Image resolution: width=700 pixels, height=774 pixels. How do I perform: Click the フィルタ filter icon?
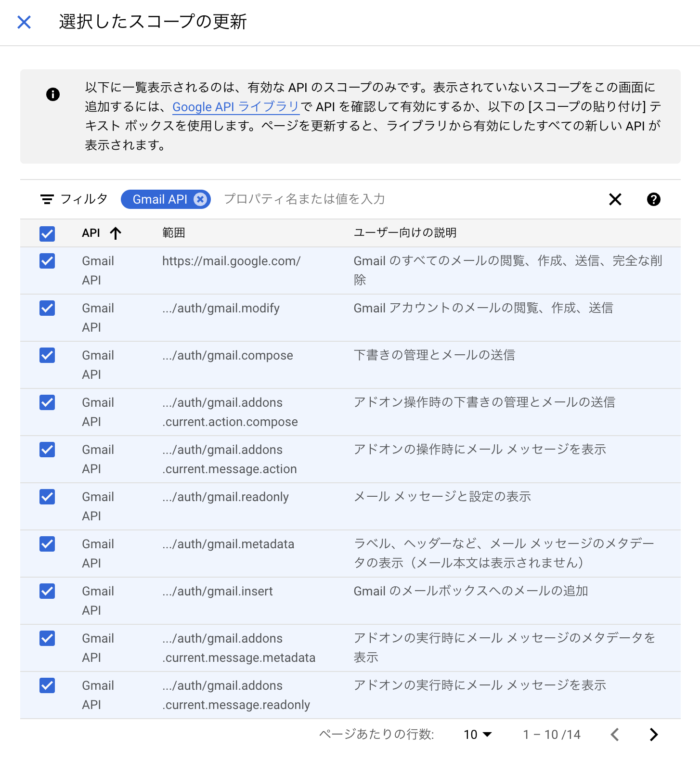click(x=47, y=199)
